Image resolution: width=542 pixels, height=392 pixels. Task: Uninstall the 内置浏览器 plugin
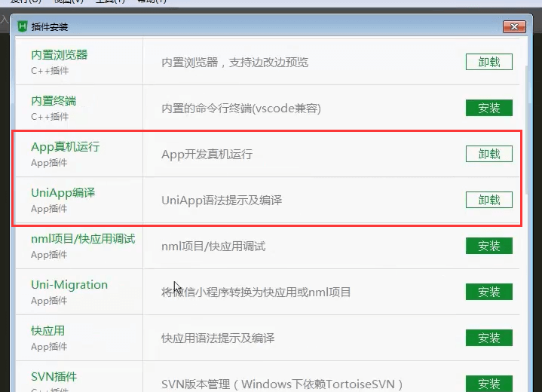488,62
